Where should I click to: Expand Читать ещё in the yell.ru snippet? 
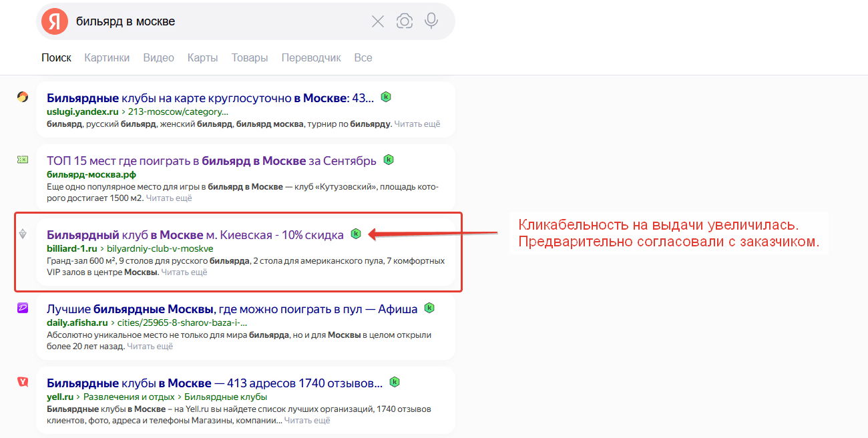point(307,421)
